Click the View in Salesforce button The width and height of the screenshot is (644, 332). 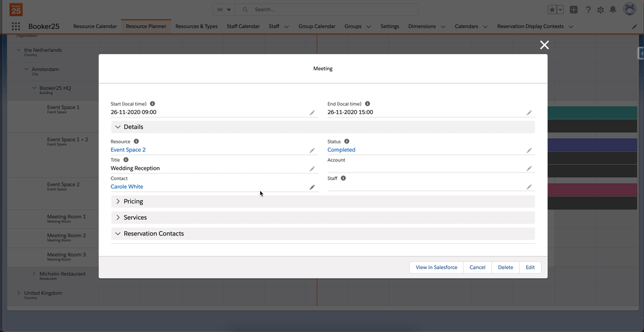[436, 268]
